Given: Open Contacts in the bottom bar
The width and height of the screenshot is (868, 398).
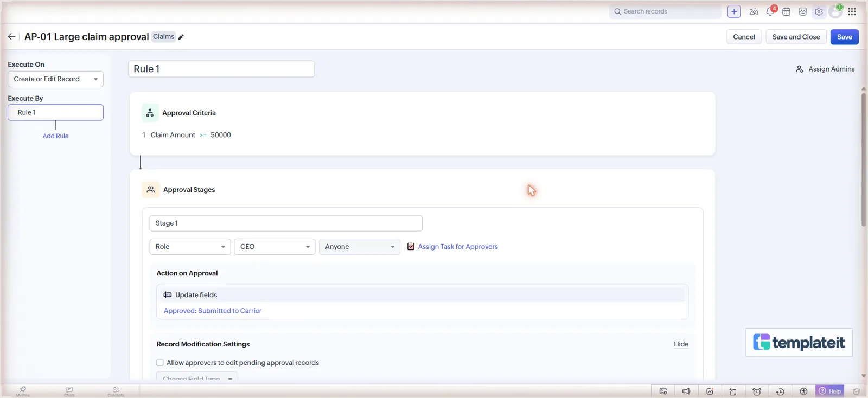Looking at the screenshot, I should click(x=116, y=391).
